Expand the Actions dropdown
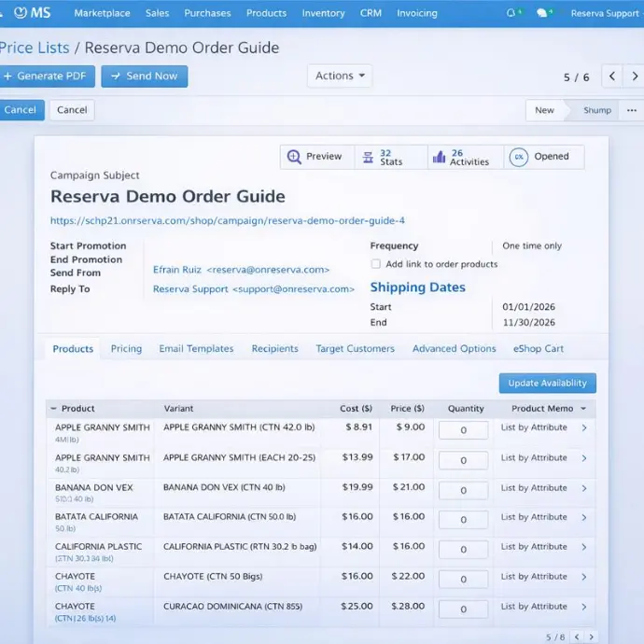This screenshot has width=644, height=644. [x=339, y=76]
